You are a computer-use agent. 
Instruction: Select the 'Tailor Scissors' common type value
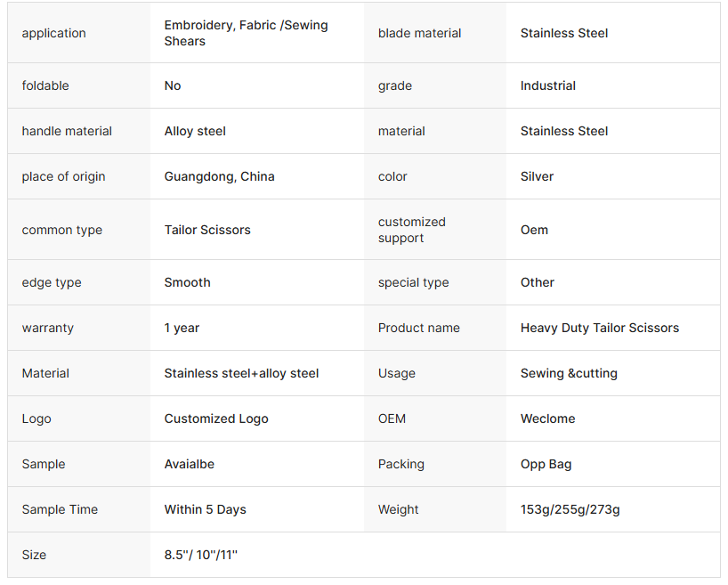point(207,230)
